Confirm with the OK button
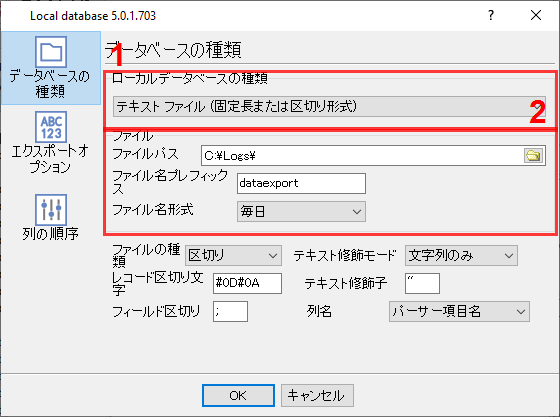The image size is (560, 417). (238, 396)
